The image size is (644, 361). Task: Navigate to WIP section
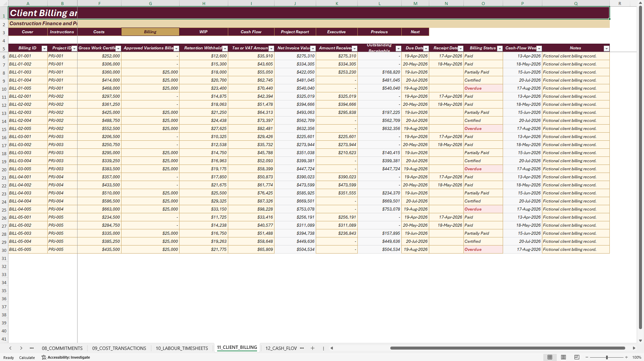203,32
